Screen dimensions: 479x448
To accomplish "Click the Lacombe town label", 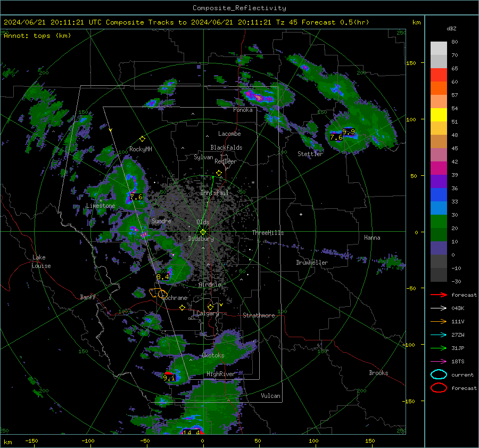I will (229, 134).
